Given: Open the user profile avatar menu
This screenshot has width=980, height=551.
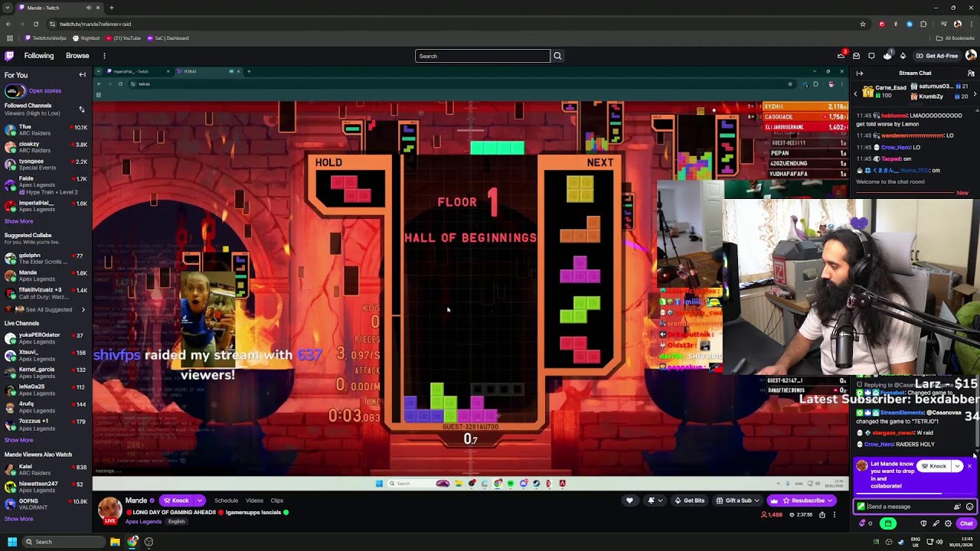Looking at the screenshot, I should tap(971, 56).
